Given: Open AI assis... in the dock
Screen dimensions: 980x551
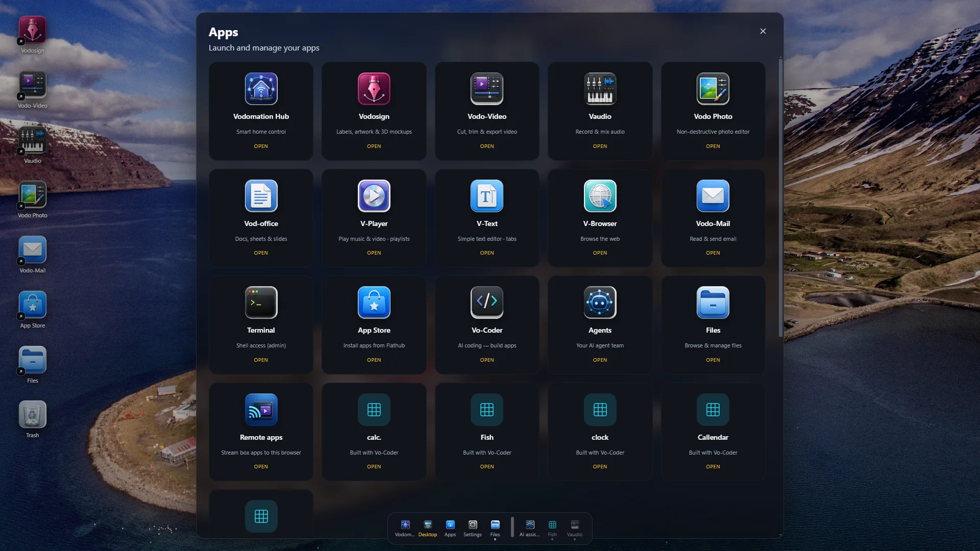Looking at the screenshot, I should (x=530, y=528).
